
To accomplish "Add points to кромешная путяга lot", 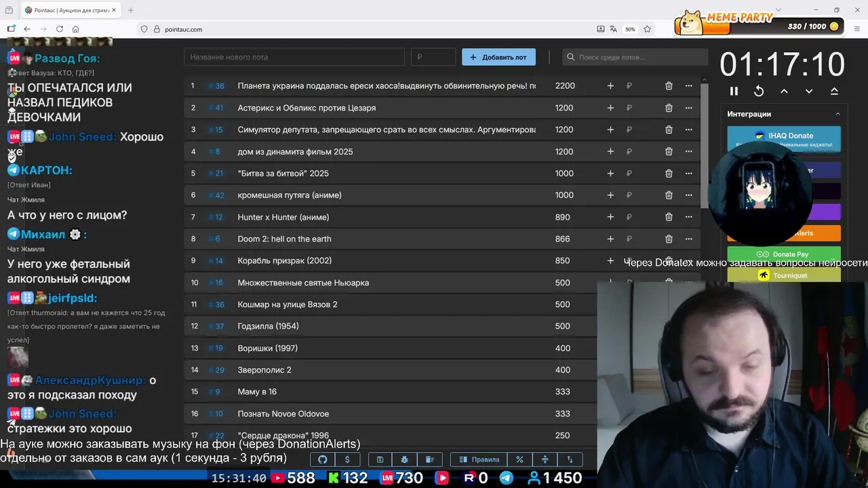I will tap(610, 195).
